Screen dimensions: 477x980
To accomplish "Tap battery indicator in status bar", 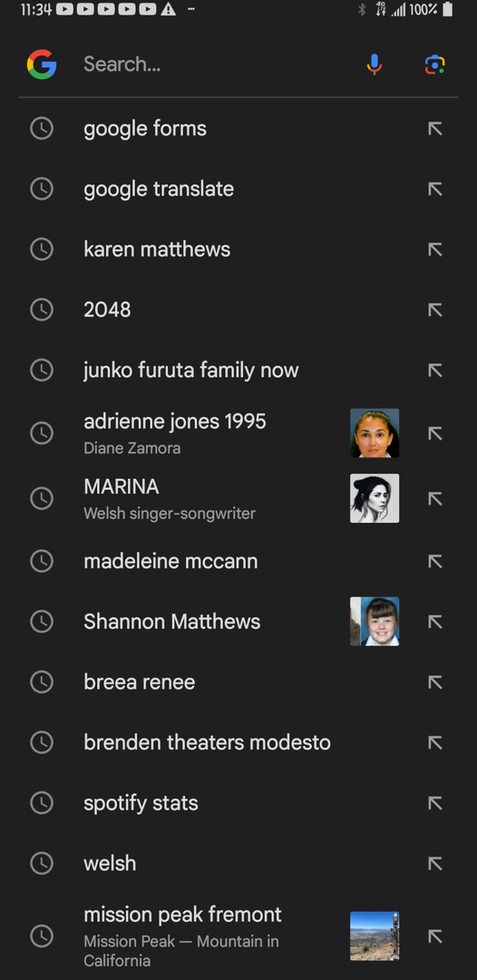I will [447, 9].
